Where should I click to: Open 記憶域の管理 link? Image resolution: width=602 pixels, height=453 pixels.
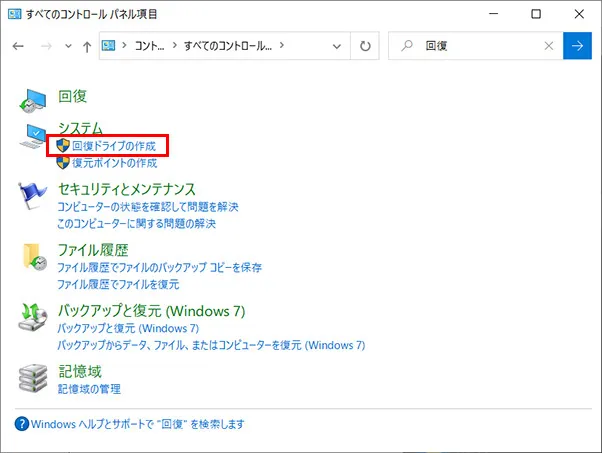pos(89,389)
